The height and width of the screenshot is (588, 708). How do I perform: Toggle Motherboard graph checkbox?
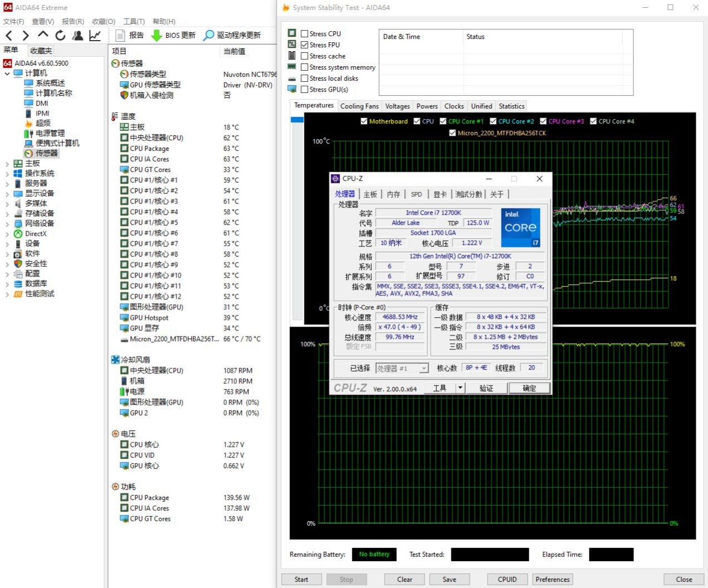click(x=364, y=121)
